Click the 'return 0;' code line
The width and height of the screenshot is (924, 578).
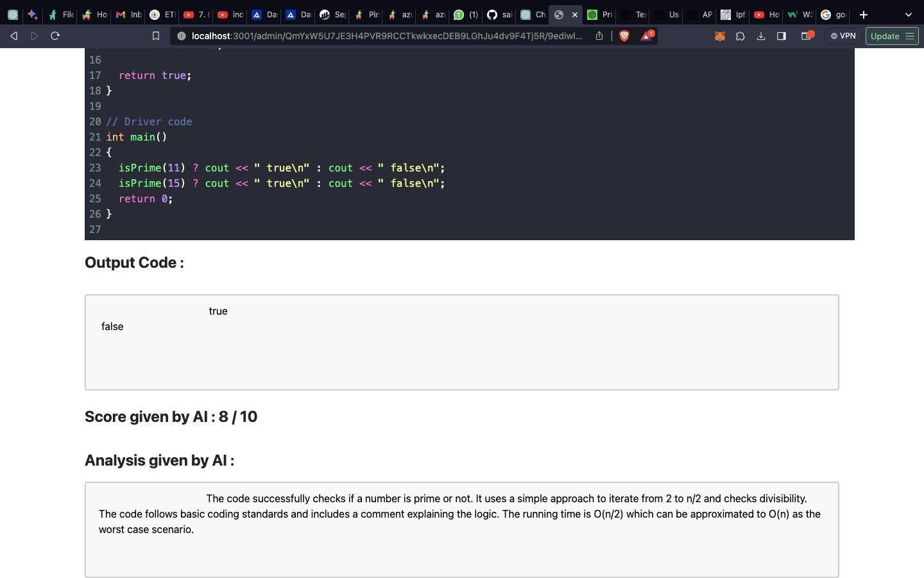coord(146,198)
